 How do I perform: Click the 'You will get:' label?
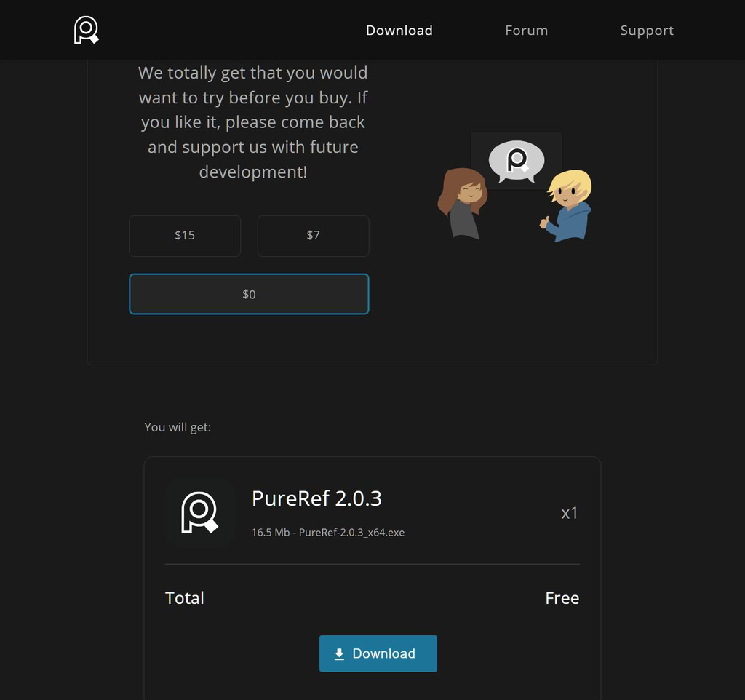tap(178, 427)
